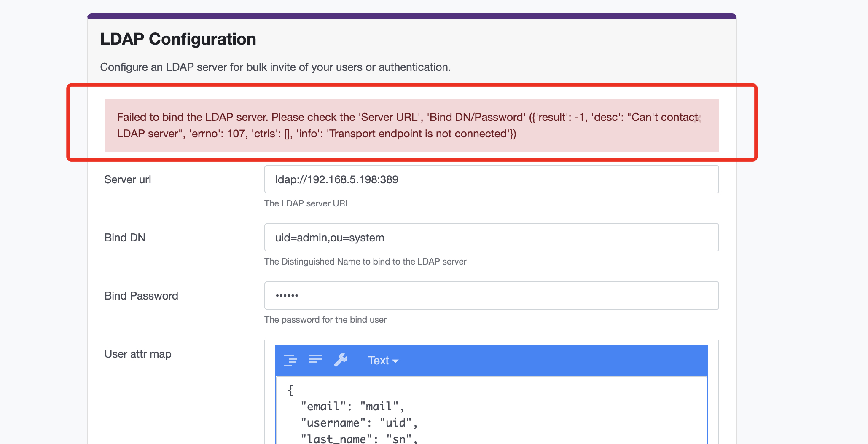Click the format JSON icon in editor toolbar

tap(290, 361)
